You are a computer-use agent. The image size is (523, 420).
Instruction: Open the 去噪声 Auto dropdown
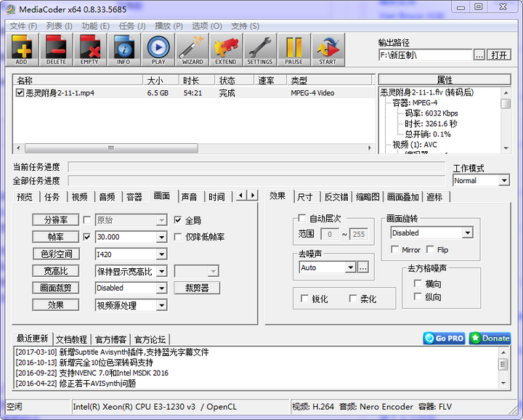pos(351,267)
